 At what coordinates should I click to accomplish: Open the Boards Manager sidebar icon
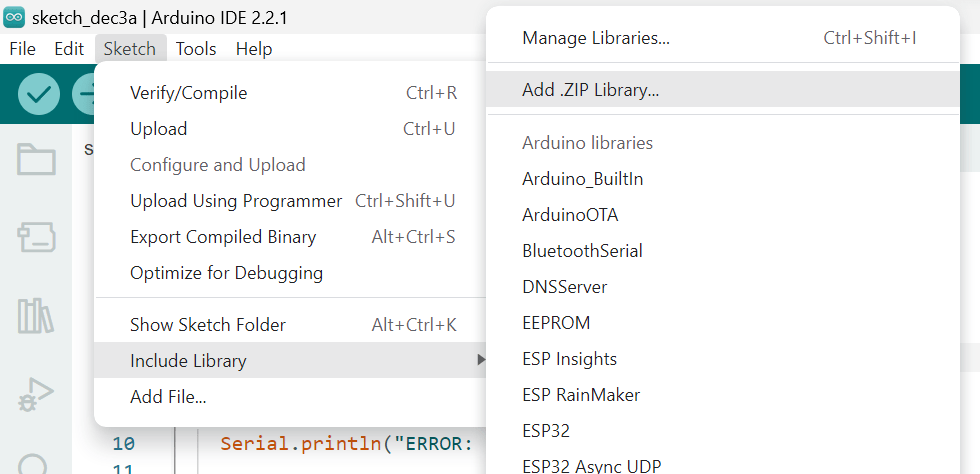(x=36, y=237)
